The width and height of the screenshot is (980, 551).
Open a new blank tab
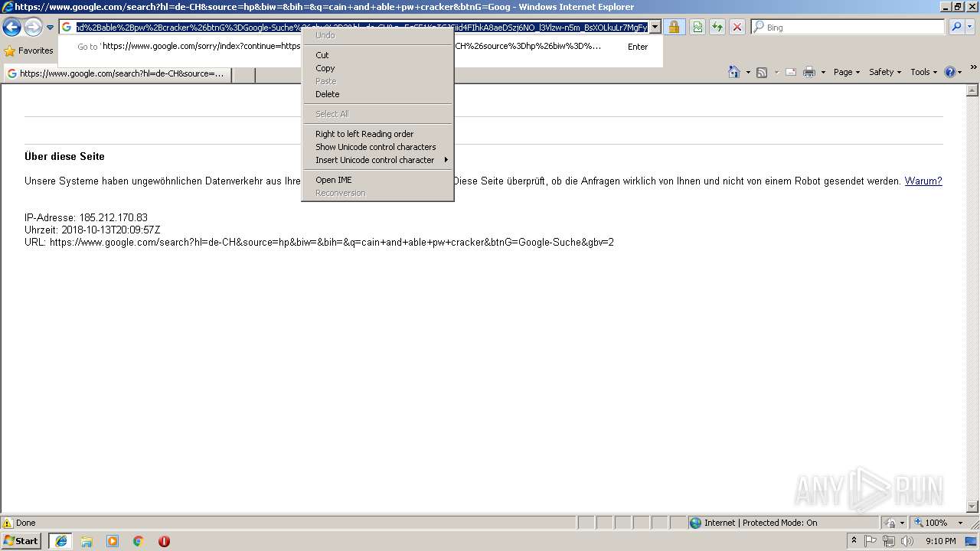pyautogui.click(x=243, y=74)
